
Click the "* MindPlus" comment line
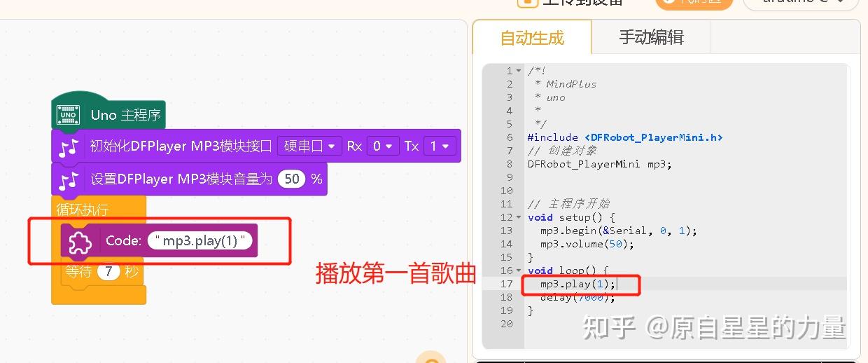[566, 84]
